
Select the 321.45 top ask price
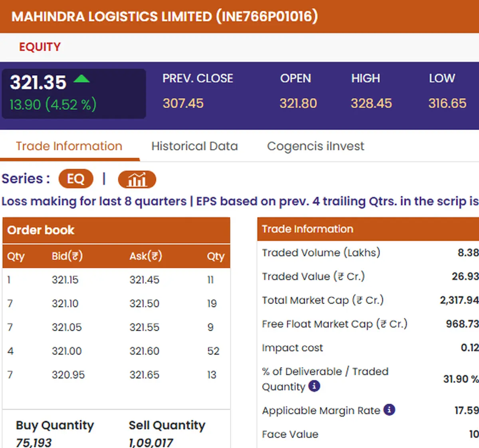[144, 280]
